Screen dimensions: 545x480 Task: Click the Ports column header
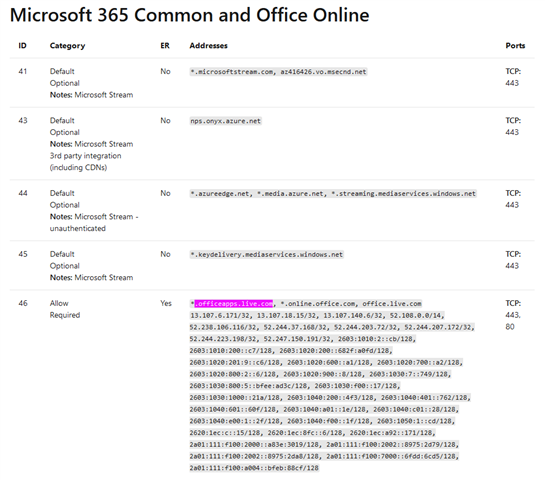pos(515,46)
